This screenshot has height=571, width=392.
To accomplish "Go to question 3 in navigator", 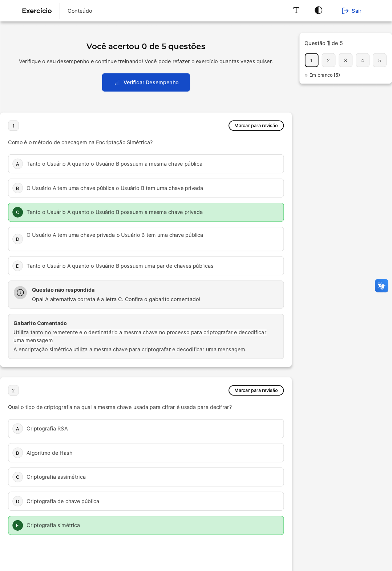I will pos(345,60).
